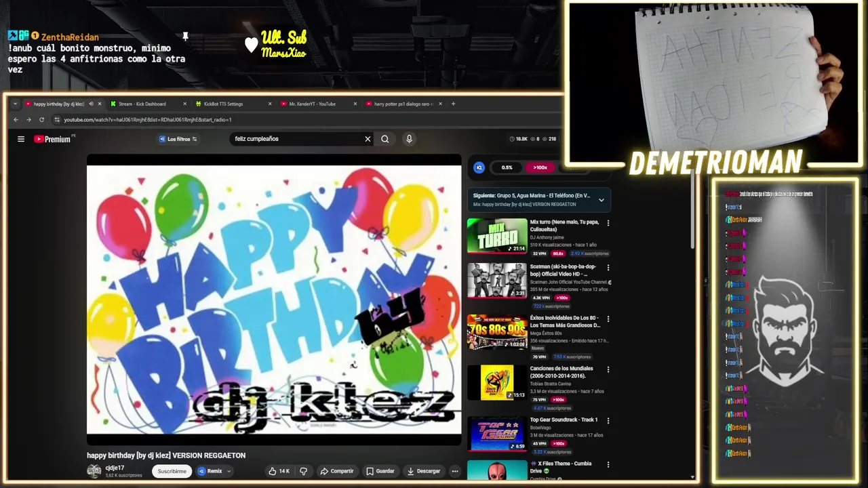Start voice search with the microphone
Viewport: 868px width, 488px height.
(x=409, y=139)
